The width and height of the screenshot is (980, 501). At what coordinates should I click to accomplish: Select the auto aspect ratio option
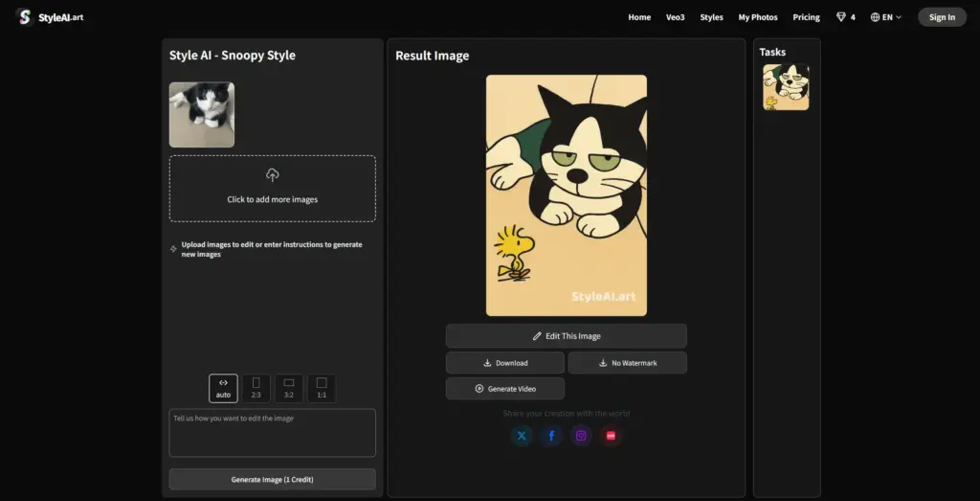click(223, 388)
